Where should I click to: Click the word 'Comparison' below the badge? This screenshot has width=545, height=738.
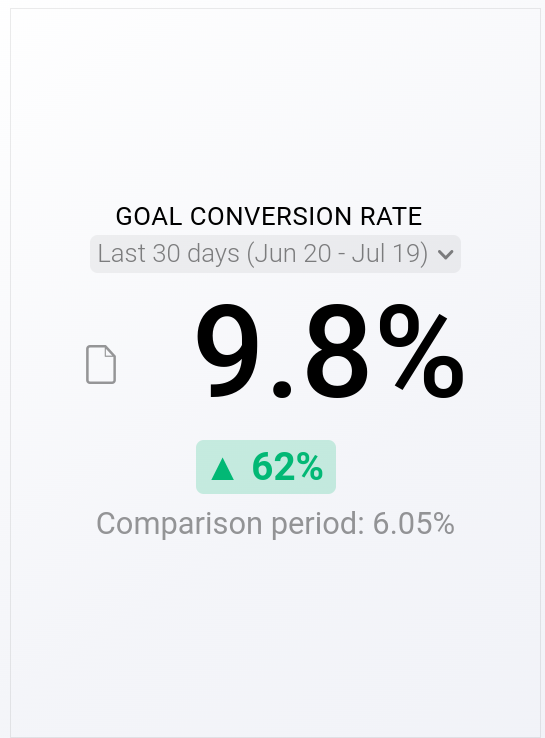(179, 524)
